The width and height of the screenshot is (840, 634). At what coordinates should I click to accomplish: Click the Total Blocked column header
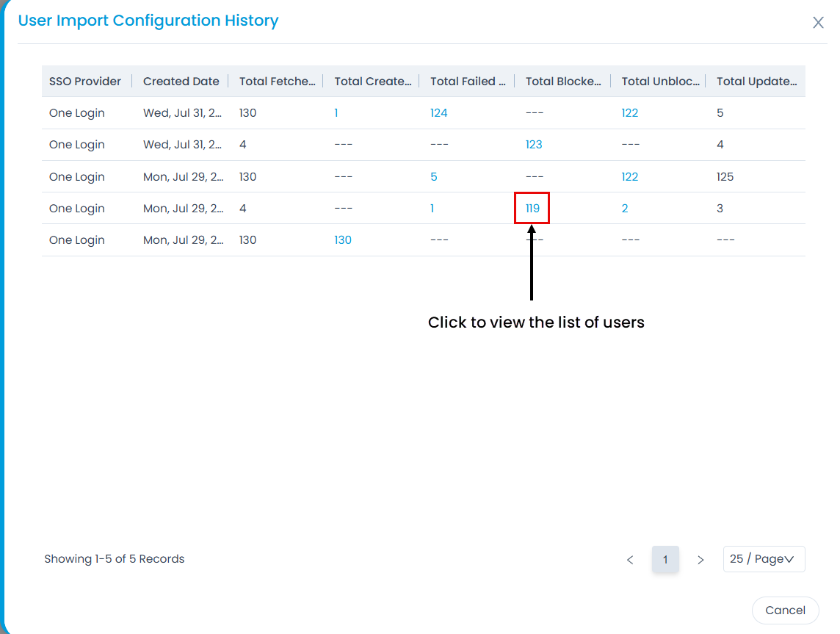coord(563,82)
